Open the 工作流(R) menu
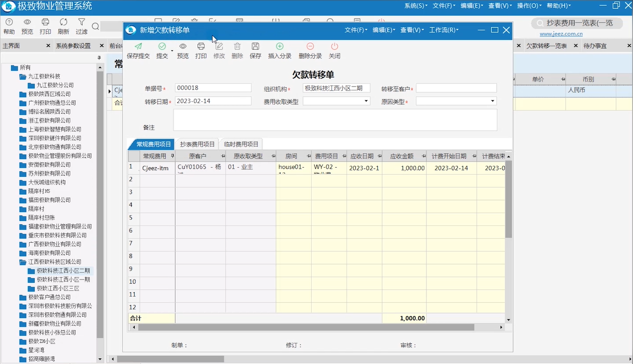The image size is (633, 364). point(444,30)
